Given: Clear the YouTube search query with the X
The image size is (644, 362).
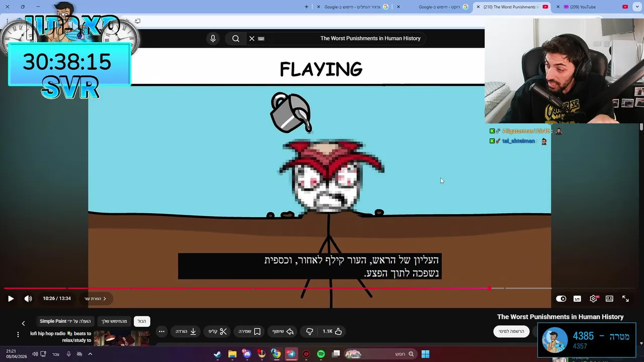Looking at the screenshot, I should click(x=252, y=38).
